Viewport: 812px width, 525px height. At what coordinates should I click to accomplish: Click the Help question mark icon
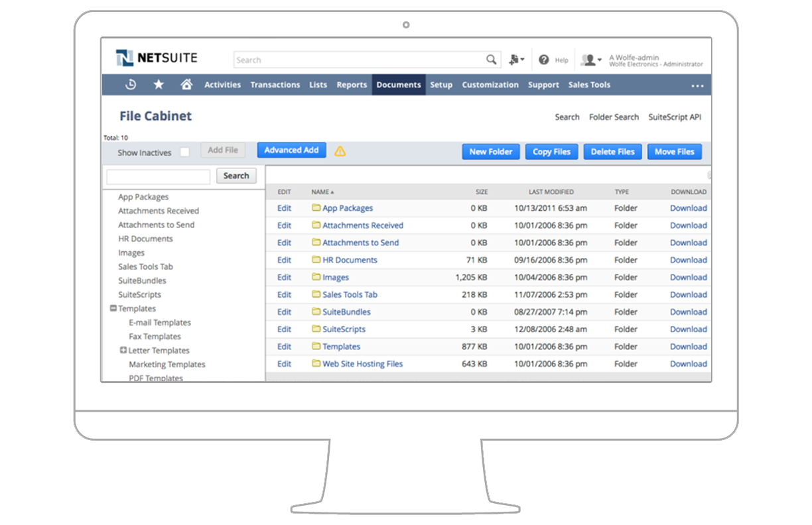(x=544, y=60)
